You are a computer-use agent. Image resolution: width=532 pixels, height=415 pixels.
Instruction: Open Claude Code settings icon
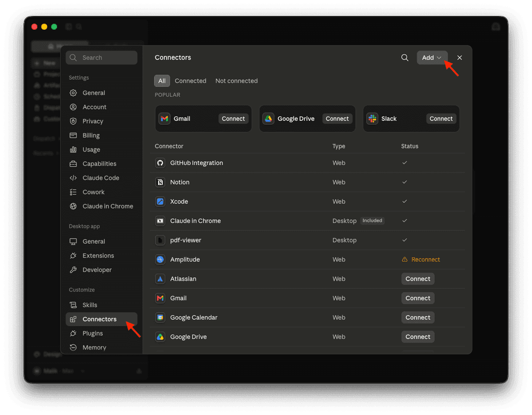point(73,178)
